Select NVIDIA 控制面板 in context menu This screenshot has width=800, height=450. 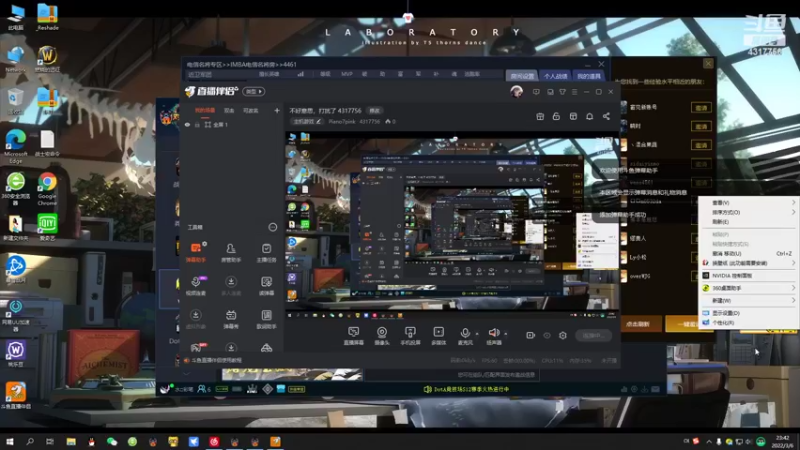(x=749, y=276)
